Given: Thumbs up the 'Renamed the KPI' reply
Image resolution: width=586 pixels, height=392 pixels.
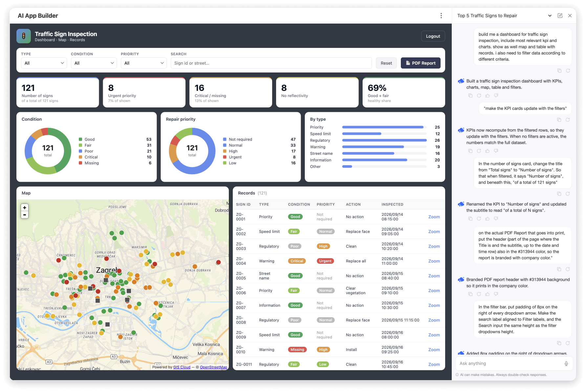Looking at the screenshot, I should [x=488, y=218].
